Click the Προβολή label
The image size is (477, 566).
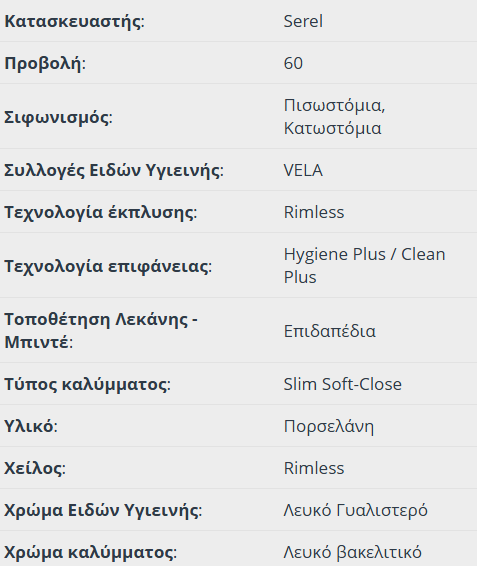pyautogui.click(x=45, y=64)
